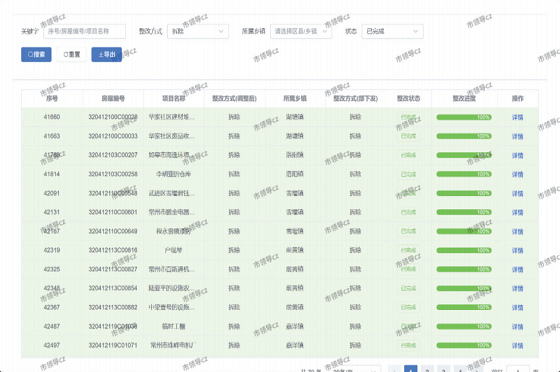Viewport: 560px width, 372px height.
Task: Click the 房屋编号 column header
Action: point(113,98)
